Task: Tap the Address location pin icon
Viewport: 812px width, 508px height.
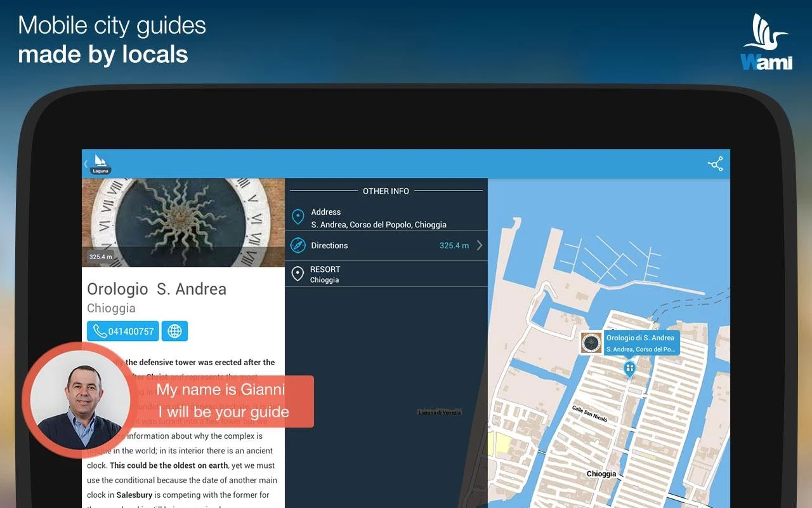Action: pyautogui.click(x=298, y=217)
